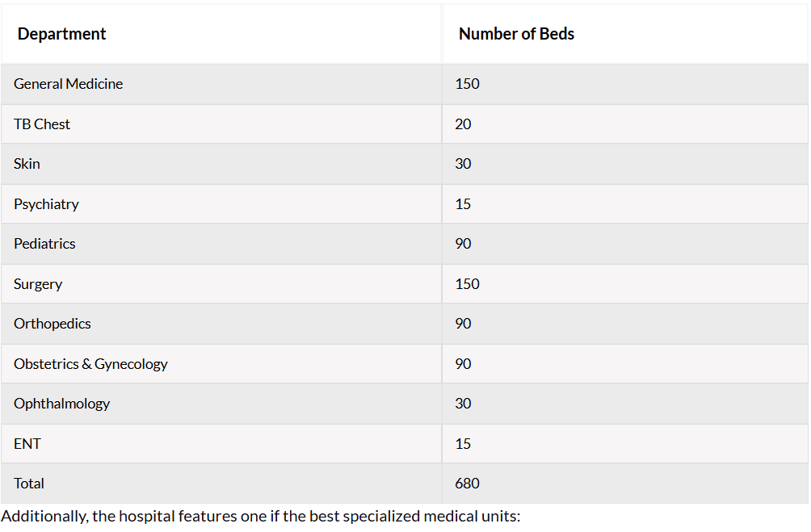
Task: Select TB Chest's 20 beds value
Action: pyautogui.click(x=463, y=124)
